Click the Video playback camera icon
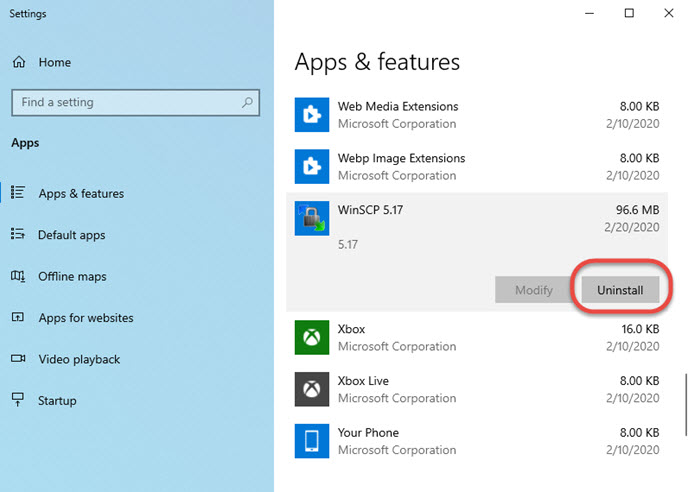 click(x=18, y=359)
